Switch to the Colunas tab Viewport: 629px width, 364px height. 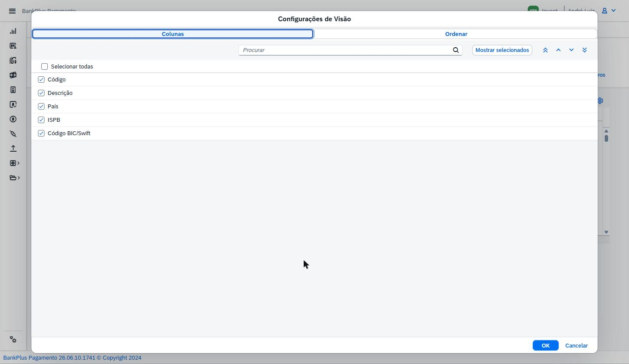173,34
